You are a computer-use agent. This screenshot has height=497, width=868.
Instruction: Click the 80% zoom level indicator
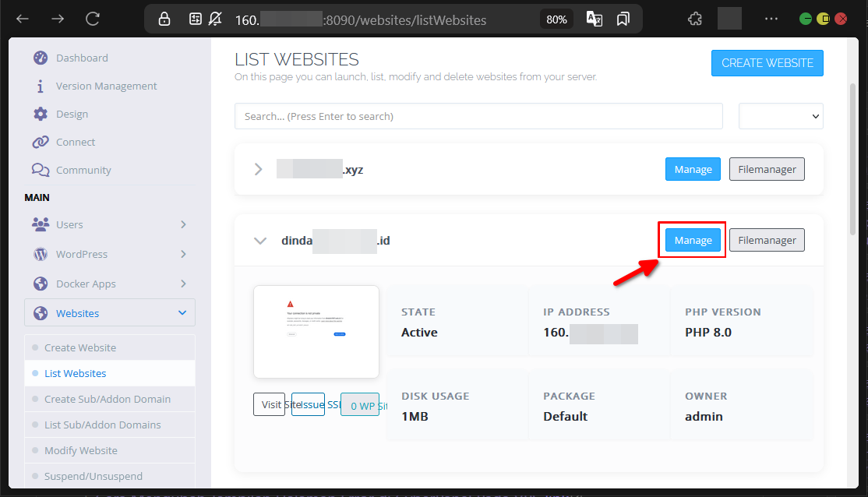(556, 19)
